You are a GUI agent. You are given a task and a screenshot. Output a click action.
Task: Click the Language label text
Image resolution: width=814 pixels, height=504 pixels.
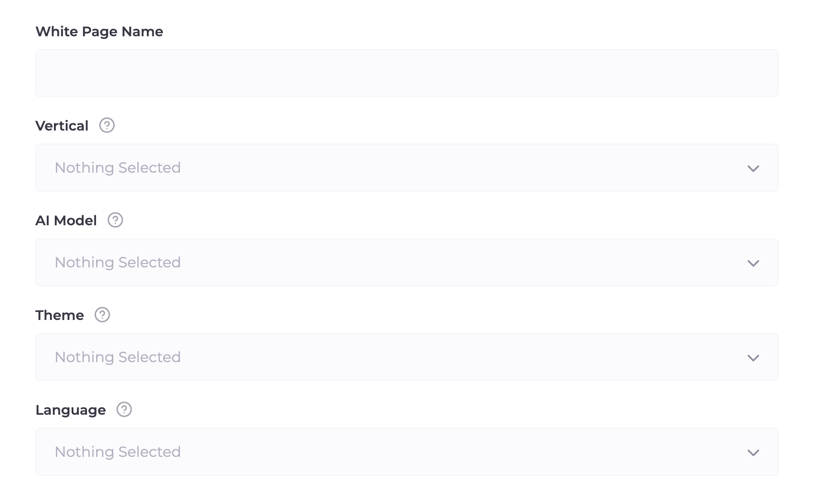tap(71, 410)
